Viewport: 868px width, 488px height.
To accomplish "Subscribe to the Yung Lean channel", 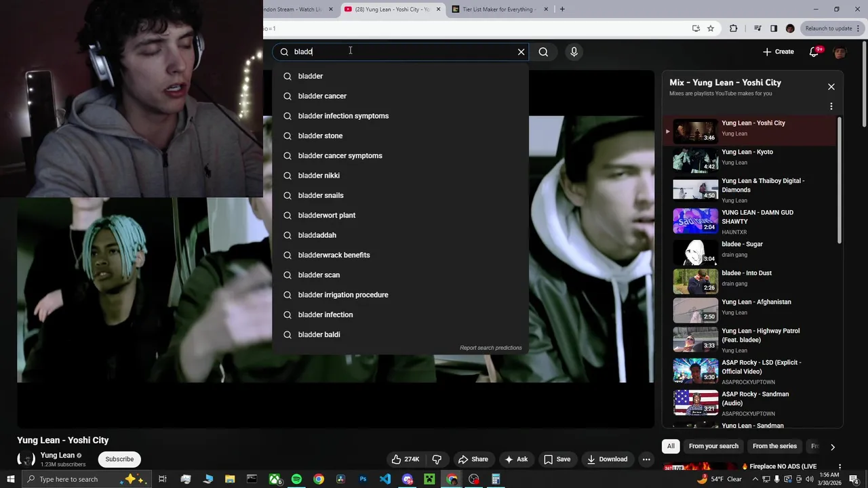I will point(119,459).
